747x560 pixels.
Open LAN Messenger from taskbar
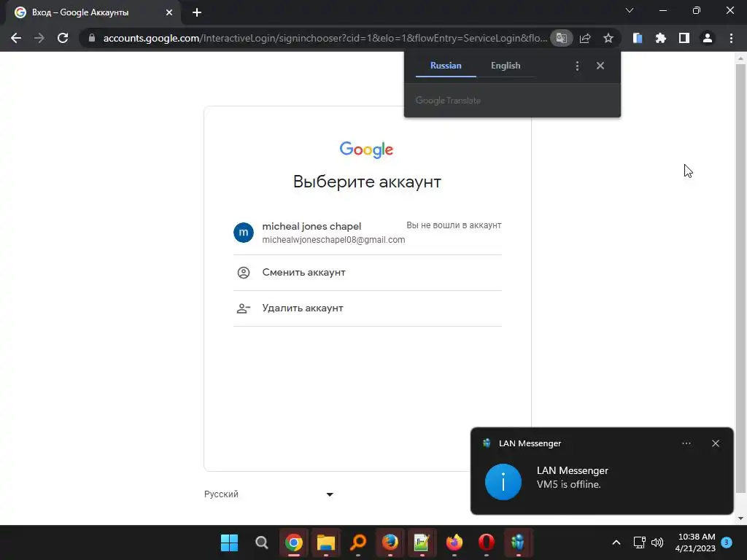coord(519,542)
